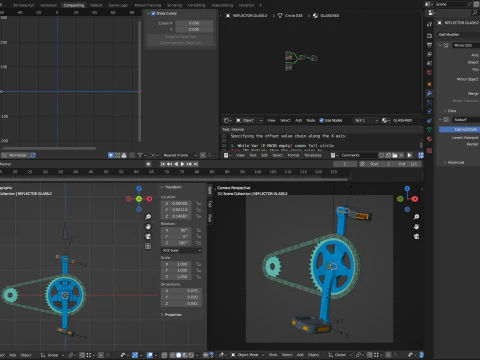Image resolution: width=480 pixels, height=360 pixels.
Task: Switch to the Animation workspace tab
Action: point(48,5)
